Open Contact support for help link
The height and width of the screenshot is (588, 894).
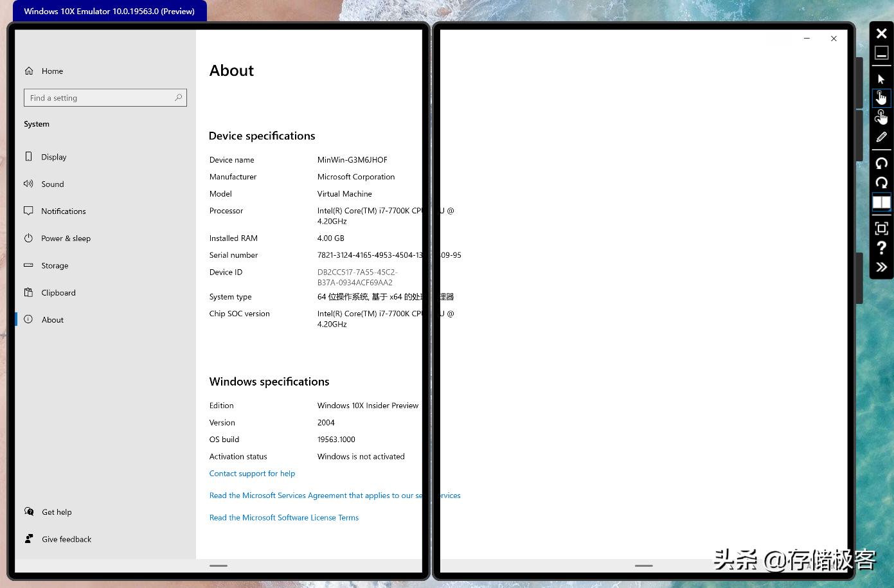coord(252,474)
